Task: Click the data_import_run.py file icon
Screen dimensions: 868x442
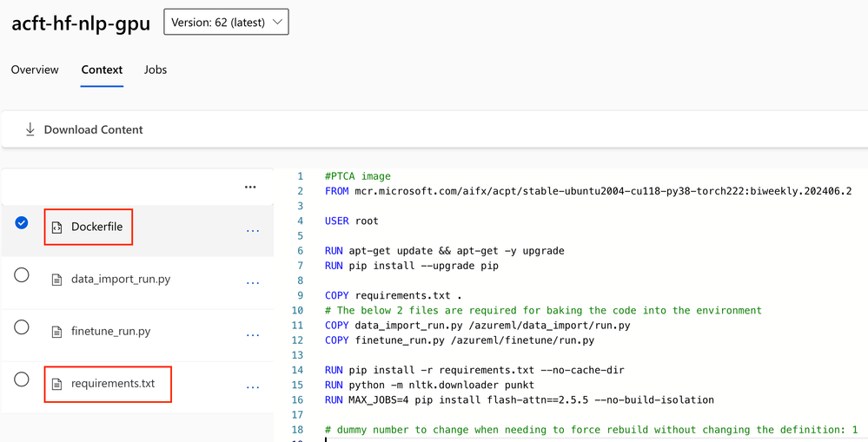Action: [57, 280]
